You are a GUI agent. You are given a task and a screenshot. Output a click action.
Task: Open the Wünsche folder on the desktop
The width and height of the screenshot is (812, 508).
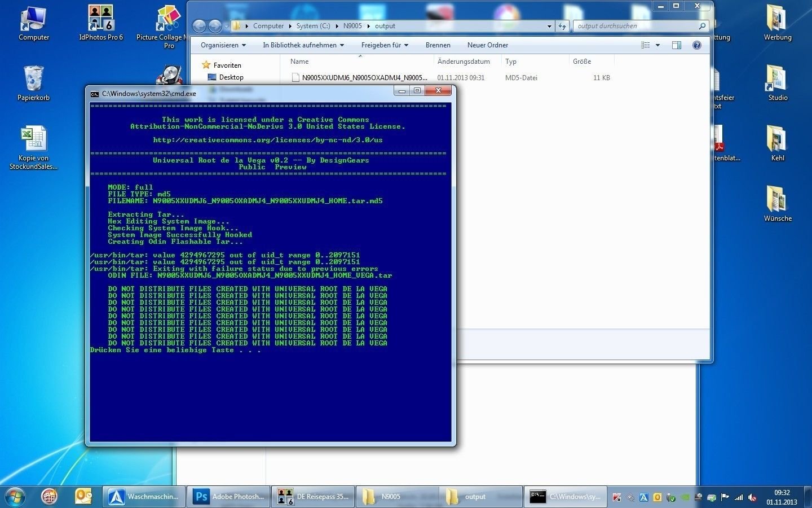[778, 204]
